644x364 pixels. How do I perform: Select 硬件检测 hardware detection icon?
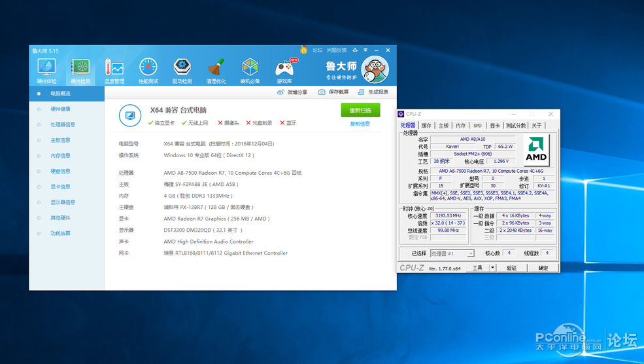[80, 71]
